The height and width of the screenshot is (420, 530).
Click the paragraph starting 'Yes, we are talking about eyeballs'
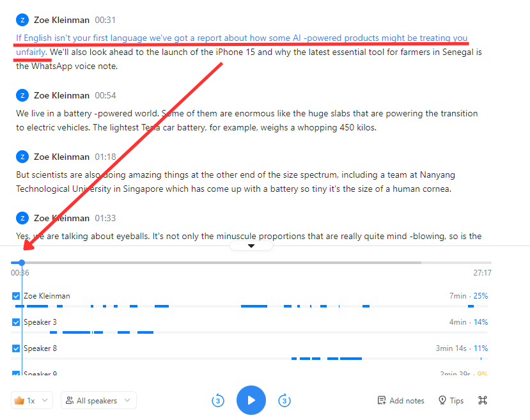(249, 236)
